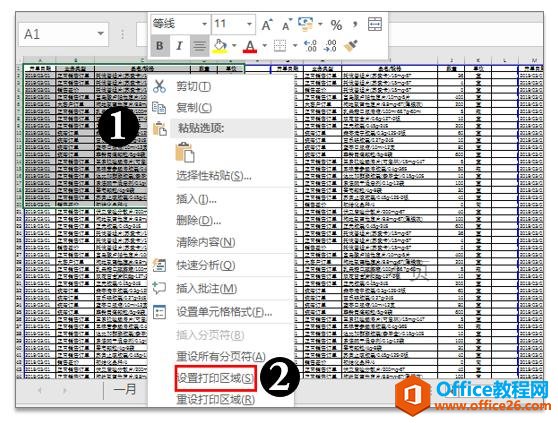Click the increase font size icon
This screenshot has height=423, width=558.
267,25
